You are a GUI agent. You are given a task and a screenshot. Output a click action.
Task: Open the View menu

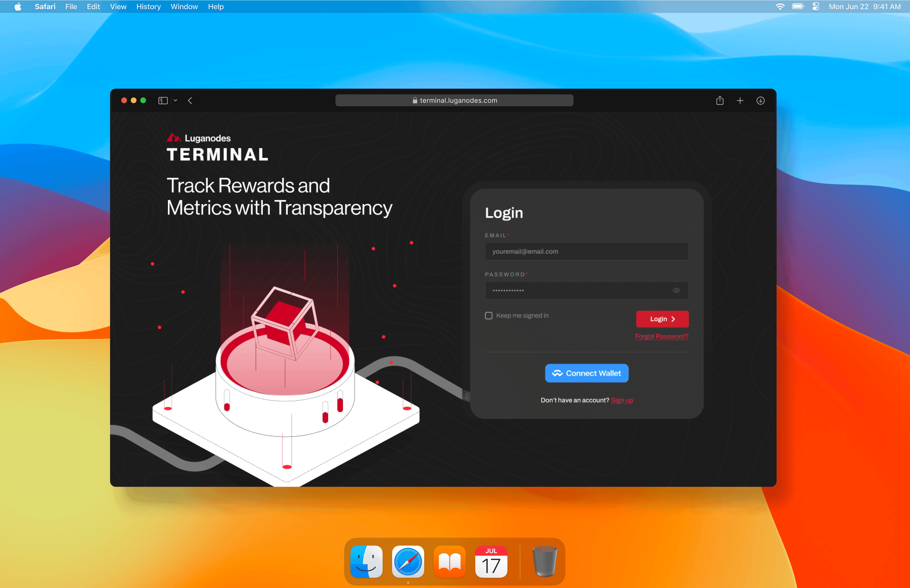pos(118,7)
